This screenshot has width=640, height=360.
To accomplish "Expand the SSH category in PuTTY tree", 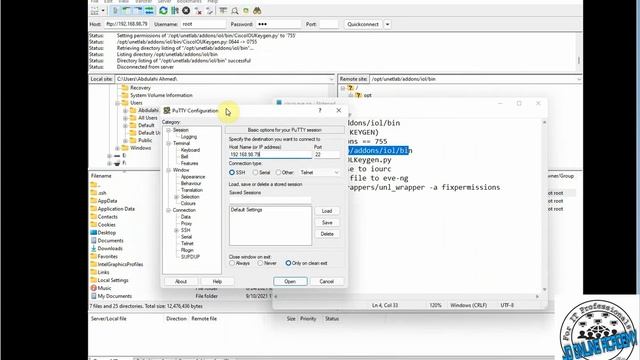I will 176,230.
